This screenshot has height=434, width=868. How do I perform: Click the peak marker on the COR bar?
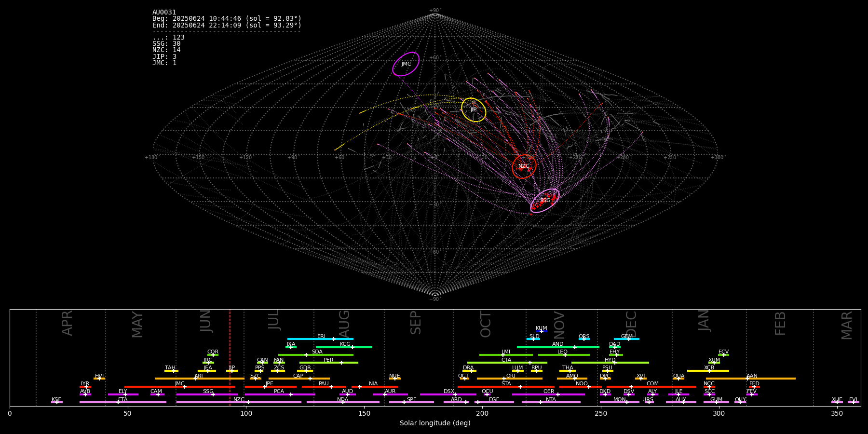click(213, 355)
